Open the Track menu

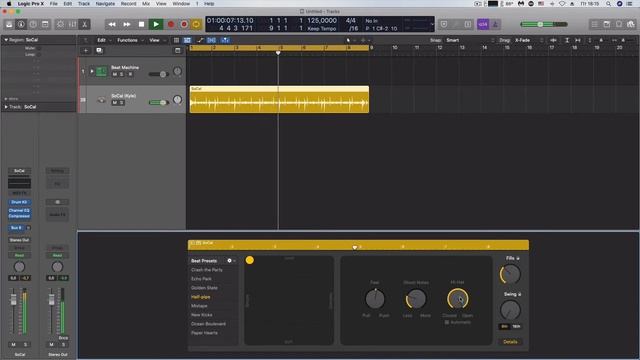84,4
